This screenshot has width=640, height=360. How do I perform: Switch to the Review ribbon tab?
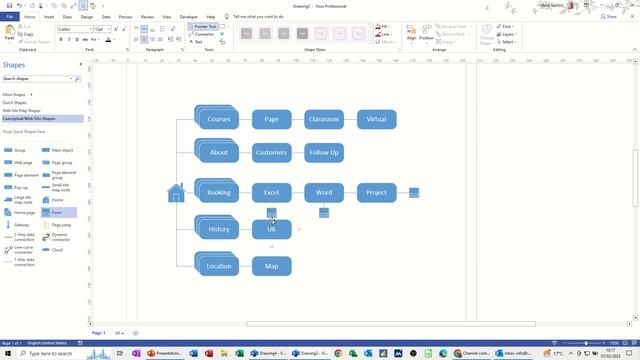(147, 17)
